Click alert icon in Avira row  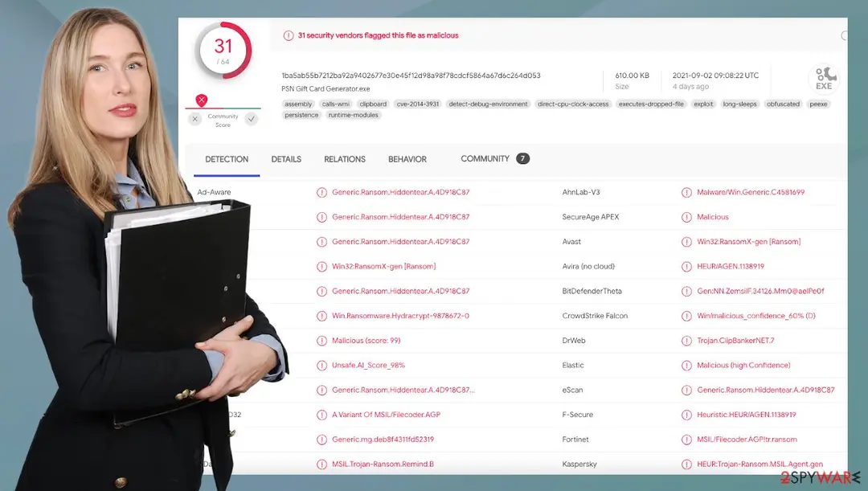(x=686, y=267)
